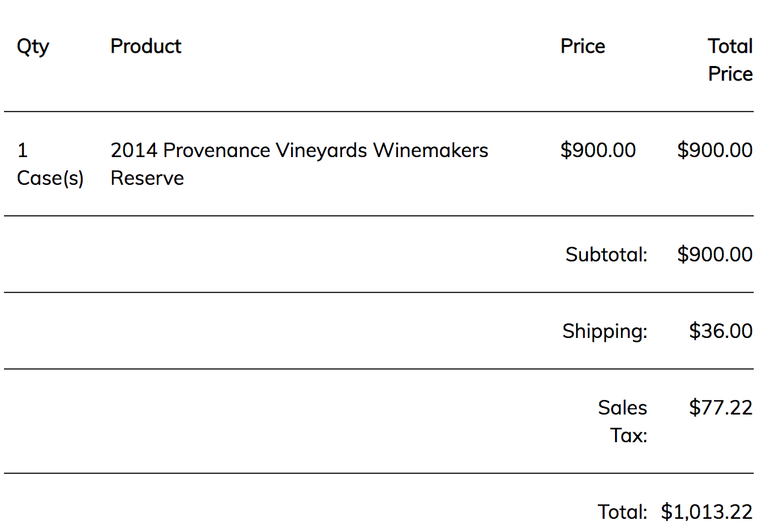Click the divider line directly above the Subtotal row

coord(378,216)
